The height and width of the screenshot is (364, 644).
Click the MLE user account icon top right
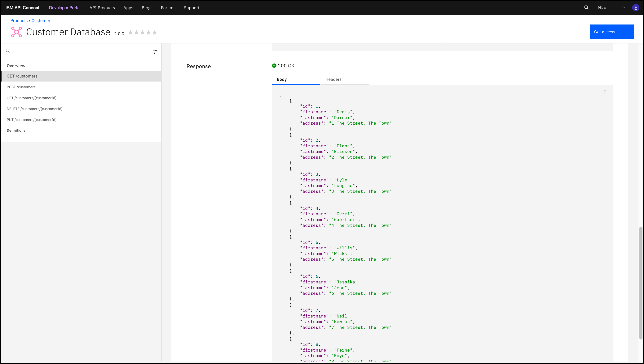635,7
